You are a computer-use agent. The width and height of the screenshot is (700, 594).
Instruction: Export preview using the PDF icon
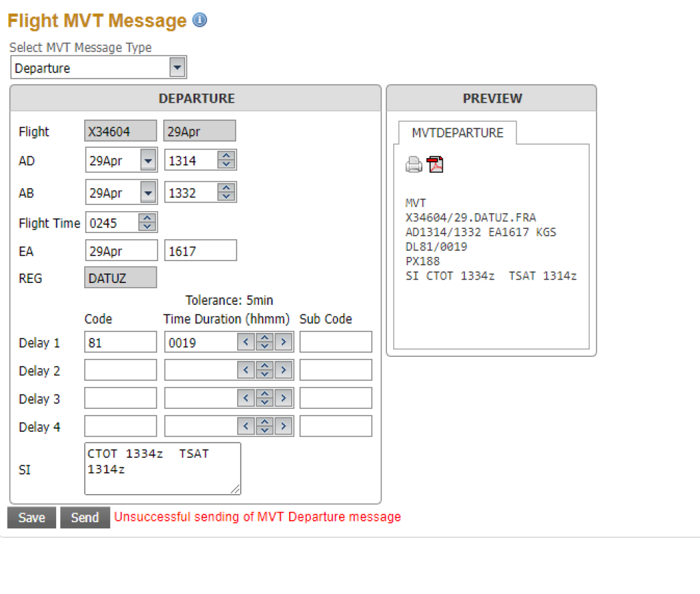pos(435,165)
